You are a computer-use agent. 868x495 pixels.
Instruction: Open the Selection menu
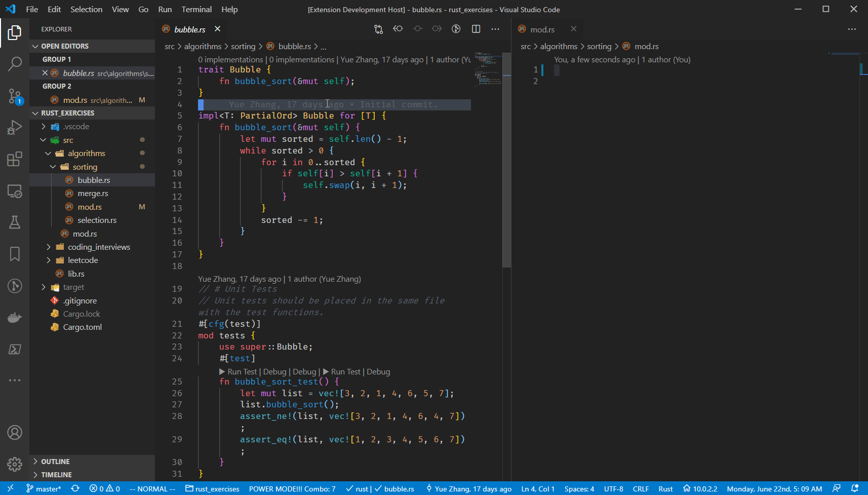tap(86, 9)
